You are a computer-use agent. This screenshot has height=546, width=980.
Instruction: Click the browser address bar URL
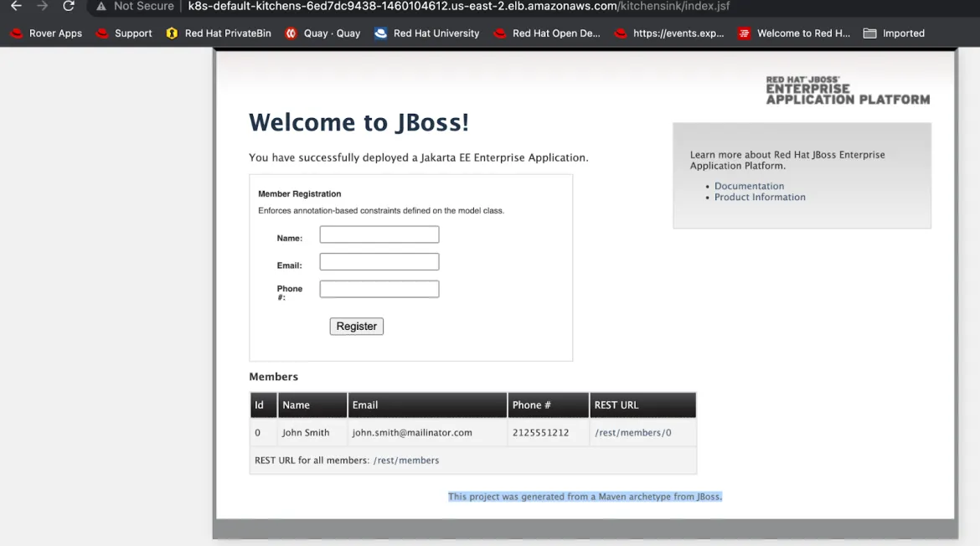point(458,6)
